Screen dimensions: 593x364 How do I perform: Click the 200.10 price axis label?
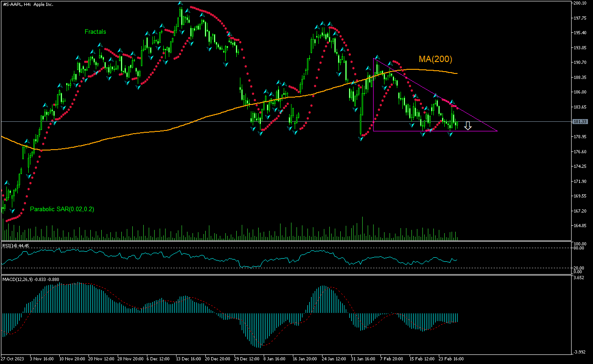(x=579, y=3)
